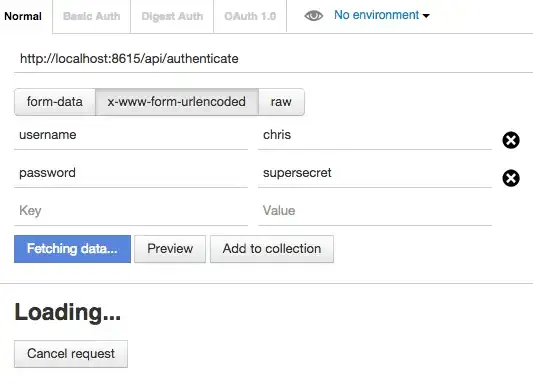Screen dimensions: 533x388
Task: Select x-www-form-urlencoded body type
Action: (x=177, y=102)
